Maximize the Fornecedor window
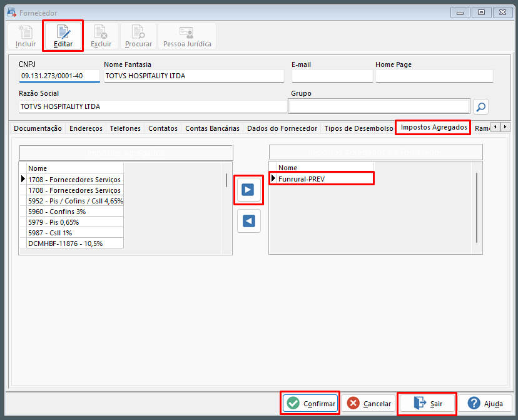This screenshot has height=420, width=518. pos(481,13)
